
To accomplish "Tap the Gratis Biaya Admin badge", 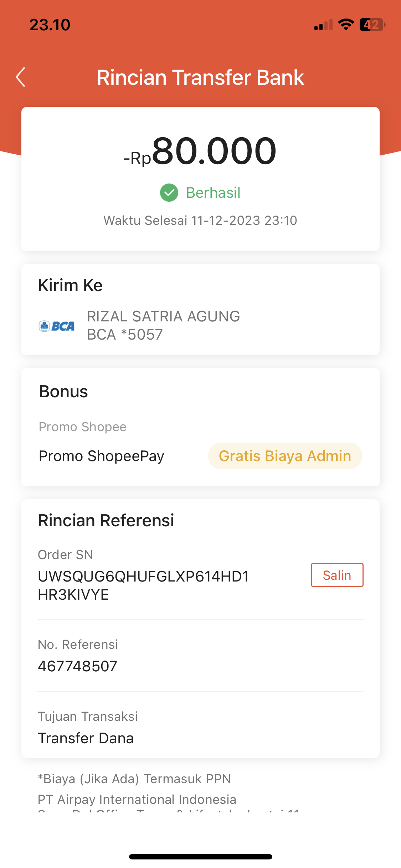I will [285, 456].
